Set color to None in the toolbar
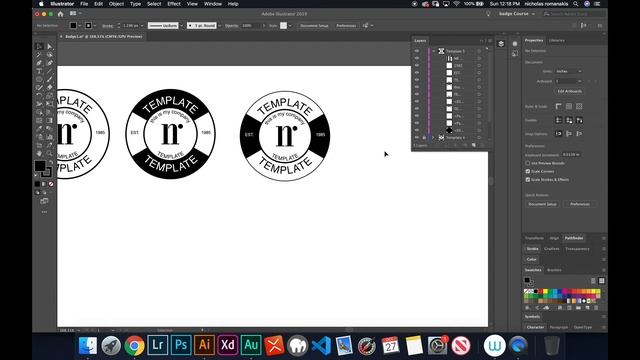Screen dimensions: 640x360 coord(51,184)
